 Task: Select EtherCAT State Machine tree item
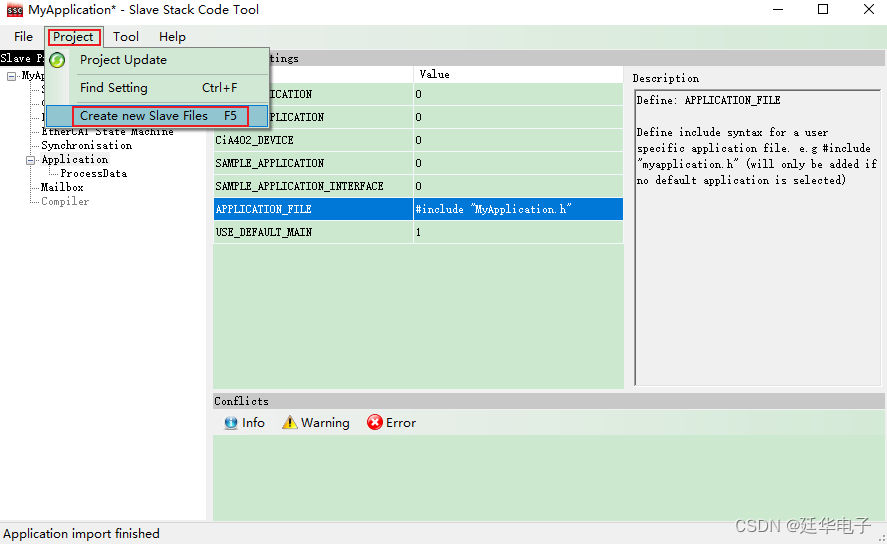pyautogui.click(x=107, y=133)
